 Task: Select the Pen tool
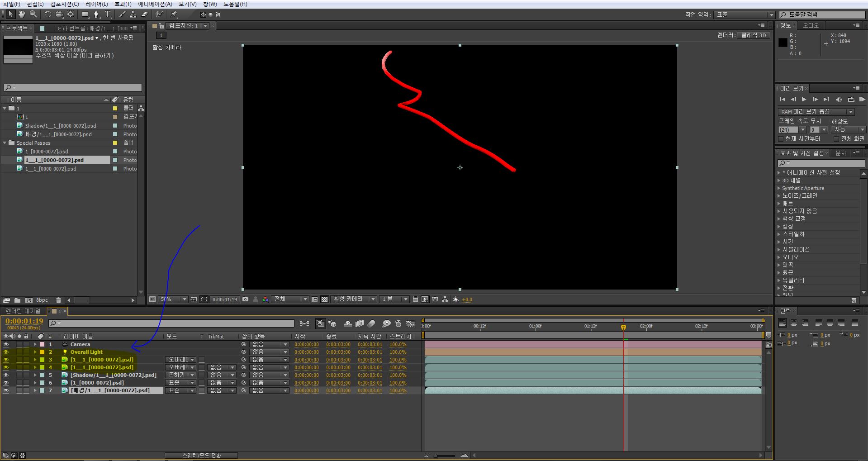[96, 14]
